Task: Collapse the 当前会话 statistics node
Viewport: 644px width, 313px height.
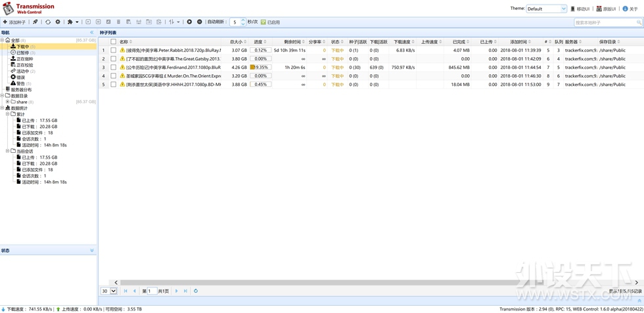Action: 7,151
